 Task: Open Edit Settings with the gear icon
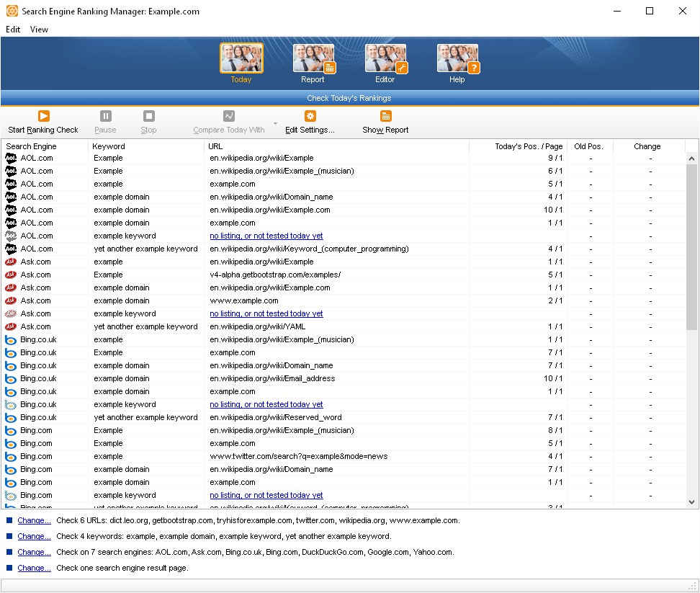point(310,116)
